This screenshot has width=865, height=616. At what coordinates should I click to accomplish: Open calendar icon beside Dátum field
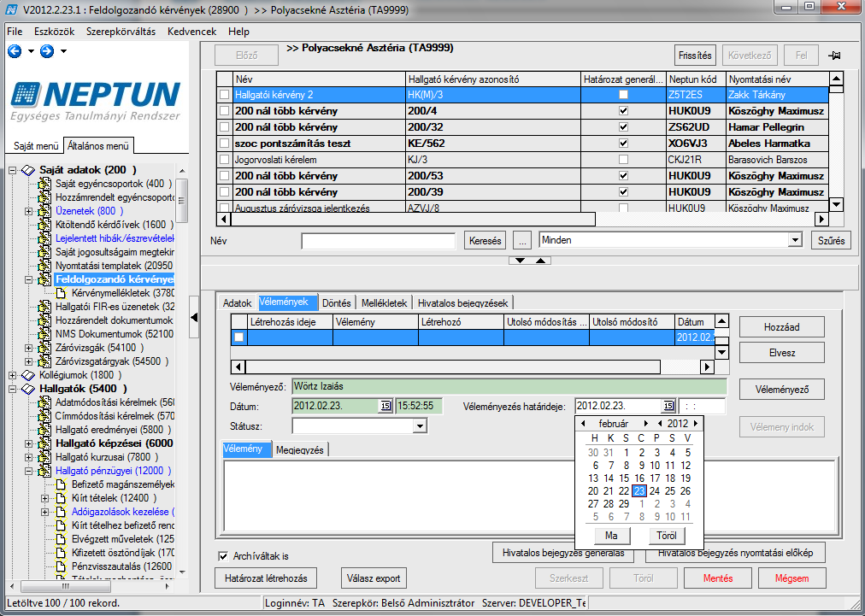(x=385, y=406)
